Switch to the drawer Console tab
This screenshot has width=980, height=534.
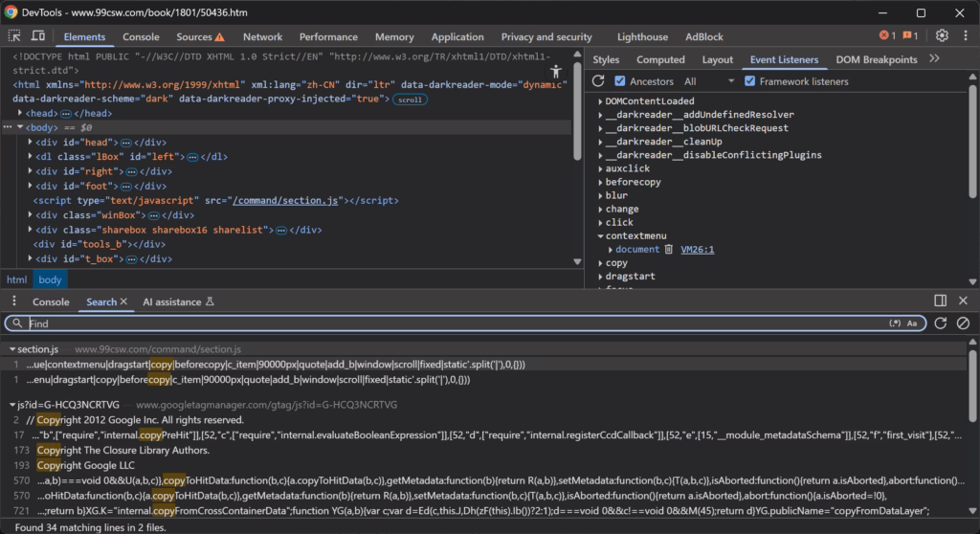point(51,301)
